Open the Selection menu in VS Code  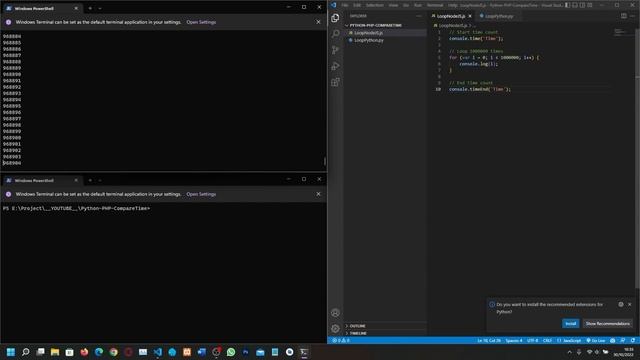[375, 5]
